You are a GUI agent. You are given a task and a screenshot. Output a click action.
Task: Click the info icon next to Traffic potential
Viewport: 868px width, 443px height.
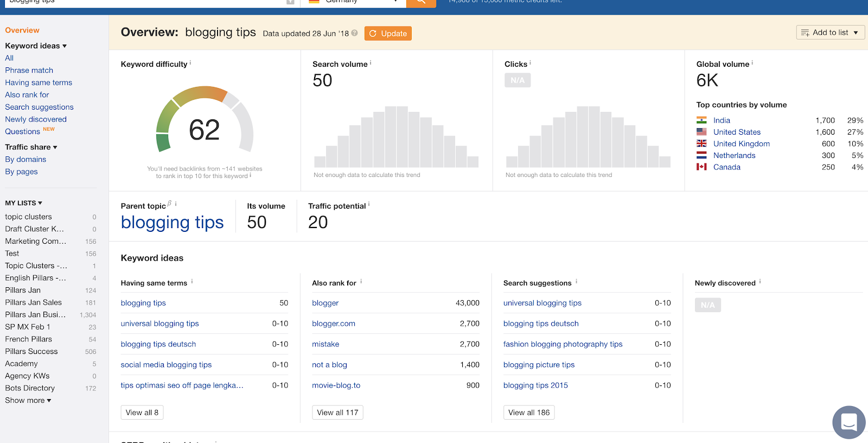point(369,205)
